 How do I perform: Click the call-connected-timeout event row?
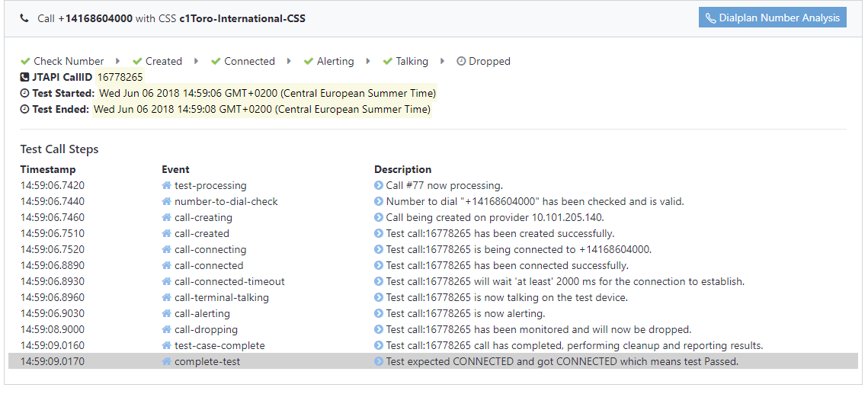[434, 281]
